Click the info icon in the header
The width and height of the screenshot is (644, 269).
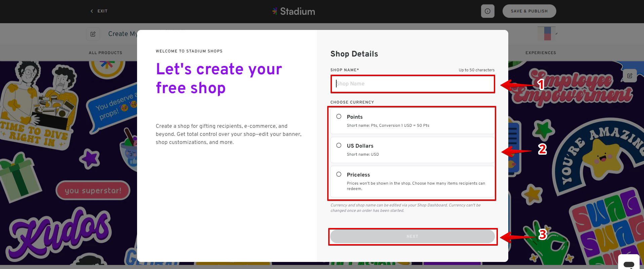click(487, 11)
